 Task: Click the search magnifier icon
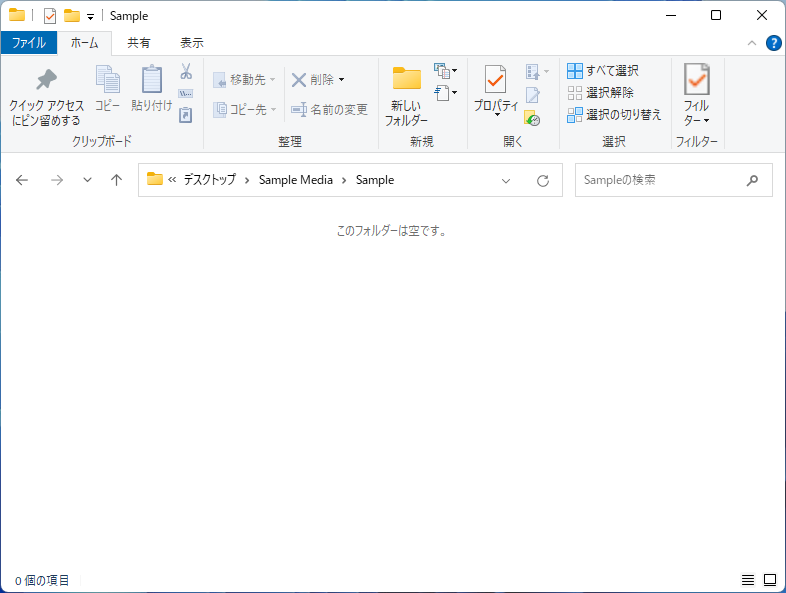tap(752, 180)
